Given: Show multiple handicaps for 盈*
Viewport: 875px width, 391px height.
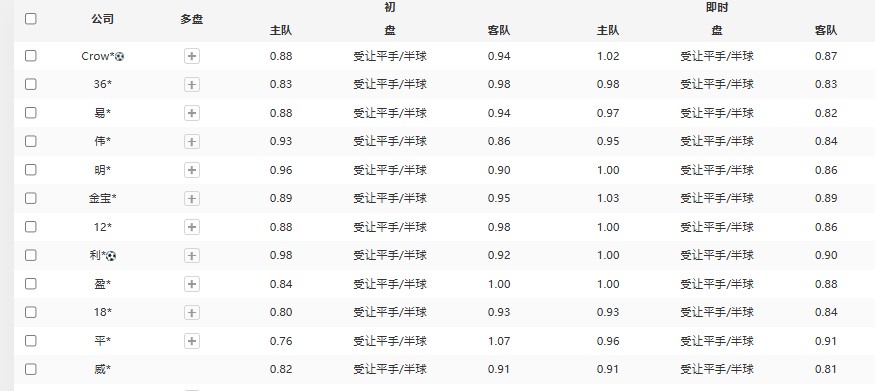Looking at the screenshot, I should 192,284.
